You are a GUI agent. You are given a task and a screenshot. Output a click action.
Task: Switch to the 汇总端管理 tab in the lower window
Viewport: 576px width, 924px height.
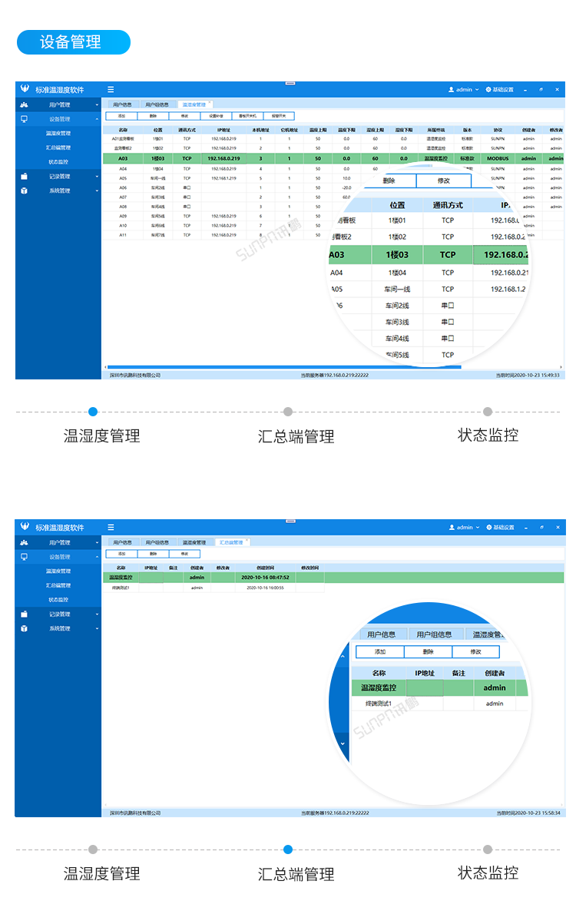coord(232,542)
